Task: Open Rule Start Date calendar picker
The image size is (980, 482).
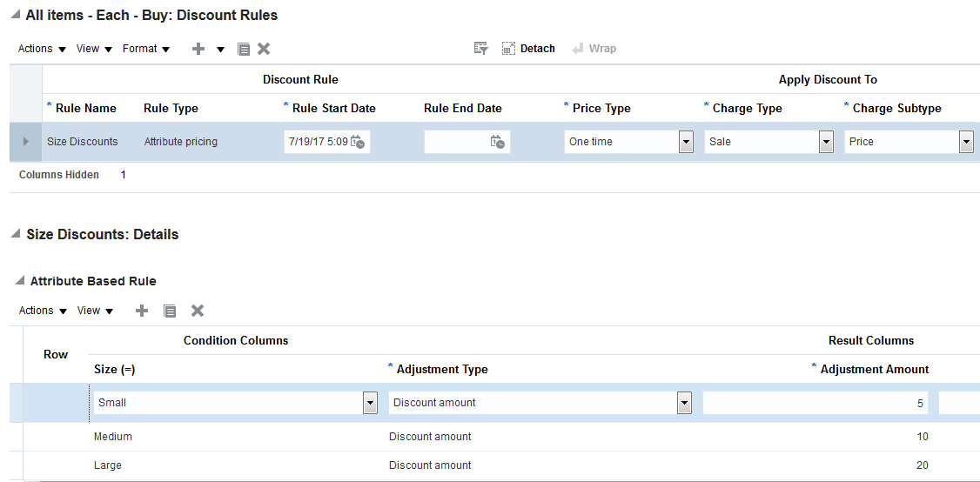Action: (x=358, y=142)
